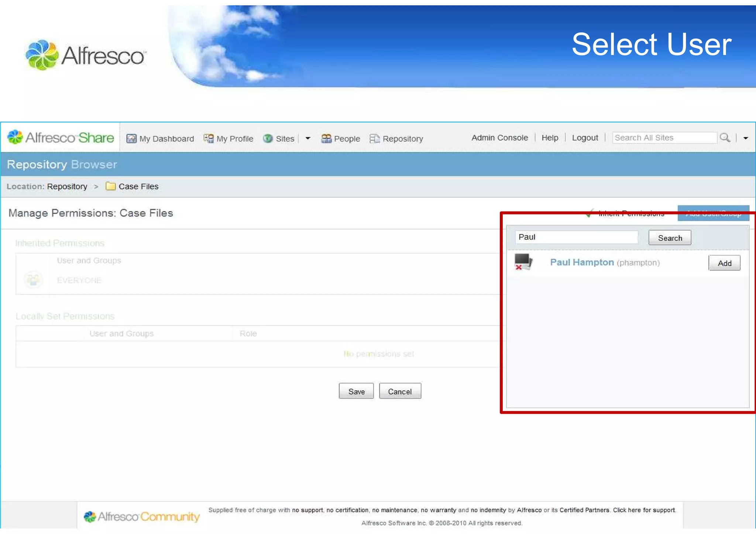Image resolution: width=756 pixels, height=534 pixels.
Task: Cancel managing permissions
Action: (x=400, y=391)
